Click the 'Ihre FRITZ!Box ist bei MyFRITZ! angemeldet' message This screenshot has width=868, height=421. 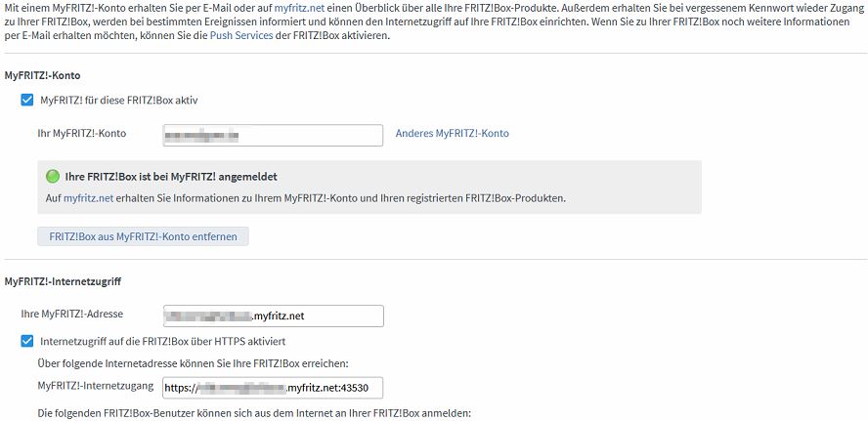171,177
